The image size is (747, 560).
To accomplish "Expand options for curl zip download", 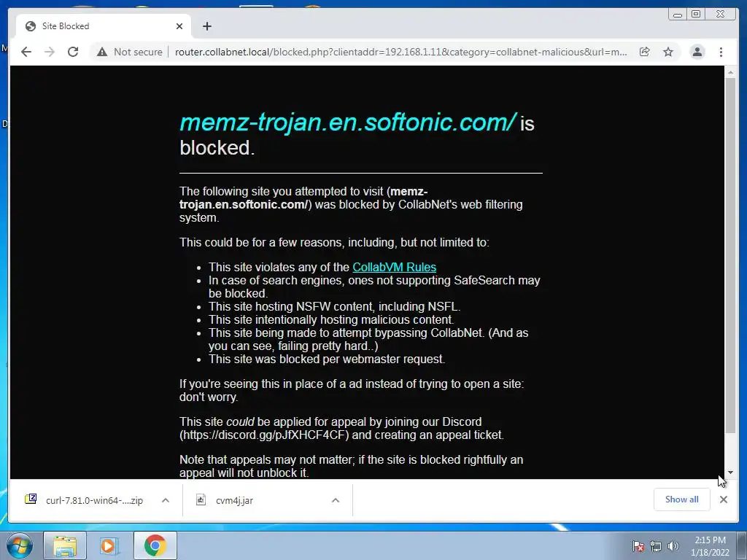I will pos(166,500).
